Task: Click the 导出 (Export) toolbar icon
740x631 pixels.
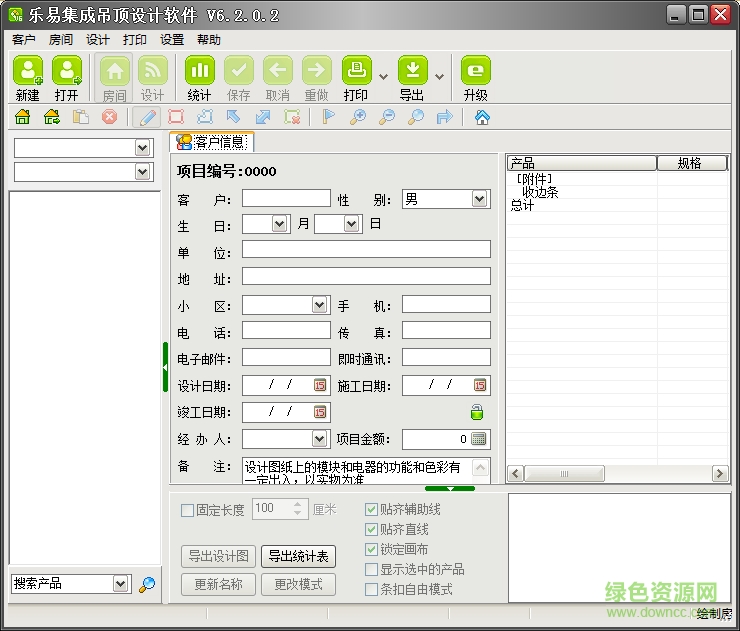Action: (412, 70)
